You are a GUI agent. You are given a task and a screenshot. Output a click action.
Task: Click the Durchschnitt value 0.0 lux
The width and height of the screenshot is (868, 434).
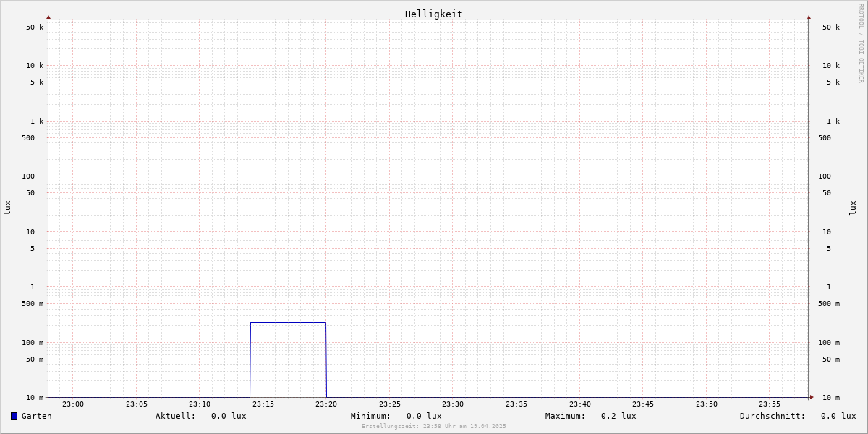[x=838, y=416]
